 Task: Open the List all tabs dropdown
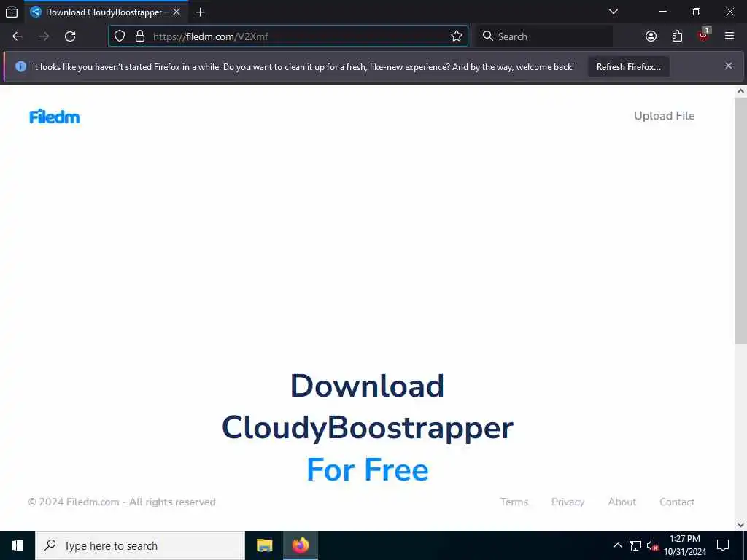pos(614,12)
